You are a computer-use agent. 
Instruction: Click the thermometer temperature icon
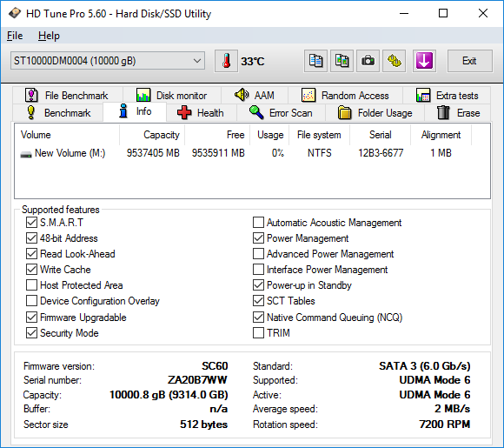pyautogui.click(x=226, y=61)
